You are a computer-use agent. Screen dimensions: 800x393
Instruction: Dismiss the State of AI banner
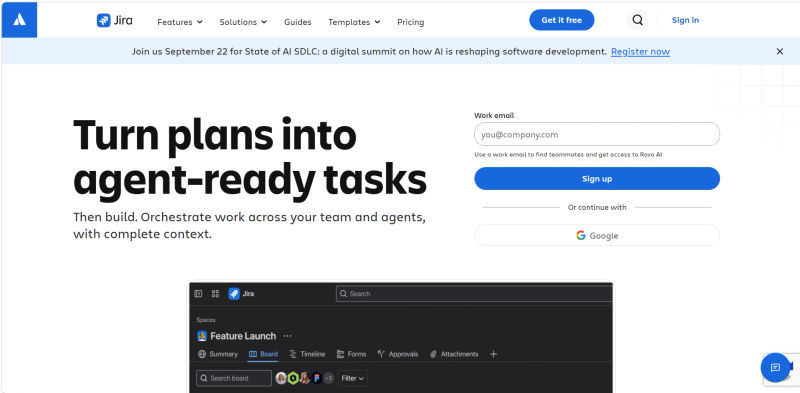pyautogui.click(x=780, y=52)
